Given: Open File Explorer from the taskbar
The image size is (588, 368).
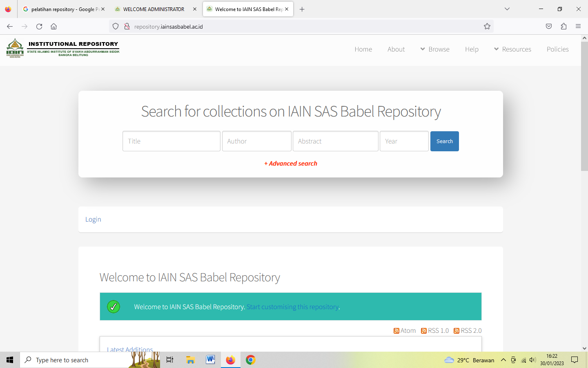Looking at the screenshot, I should [190, 360].
